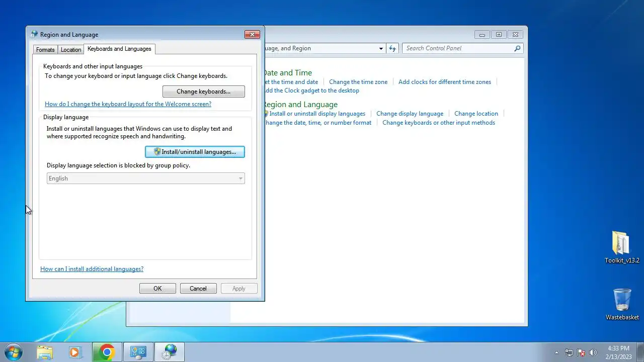Open Add clocks for different time zones
This screenshot has width=644, height=362.
tap(445, 82)
